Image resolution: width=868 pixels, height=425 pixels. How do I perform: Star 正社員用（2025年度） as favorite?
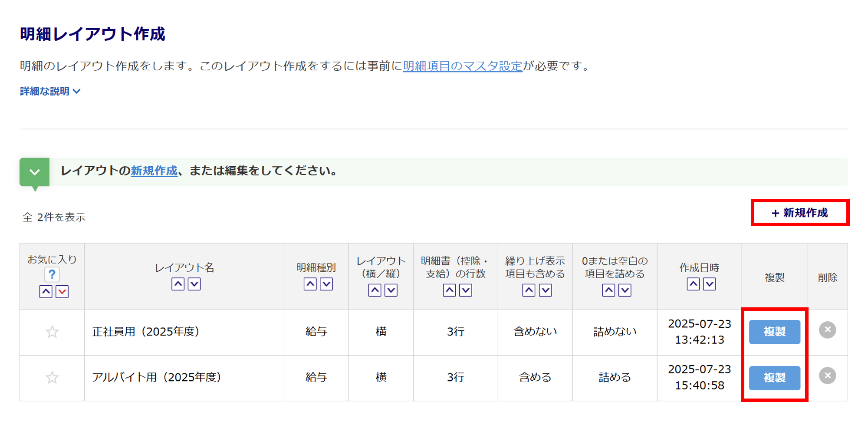[x=52, y=332]
